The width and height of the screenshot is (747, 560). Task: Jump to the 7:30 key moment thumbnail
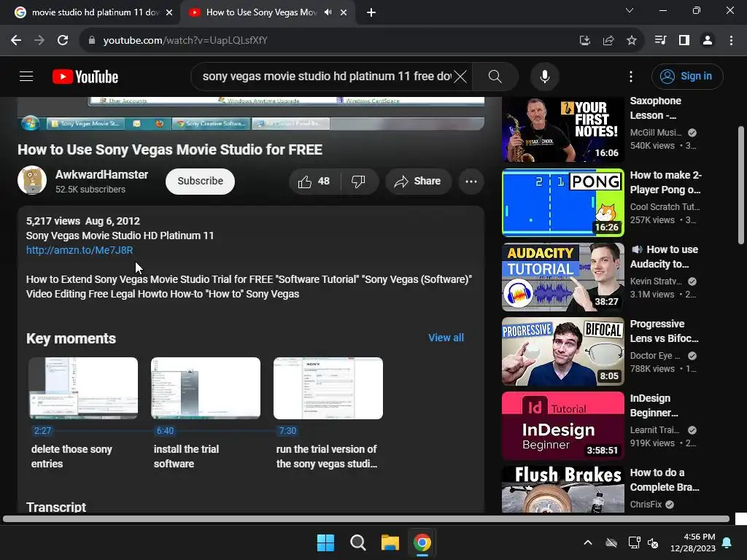pos(328,389)
